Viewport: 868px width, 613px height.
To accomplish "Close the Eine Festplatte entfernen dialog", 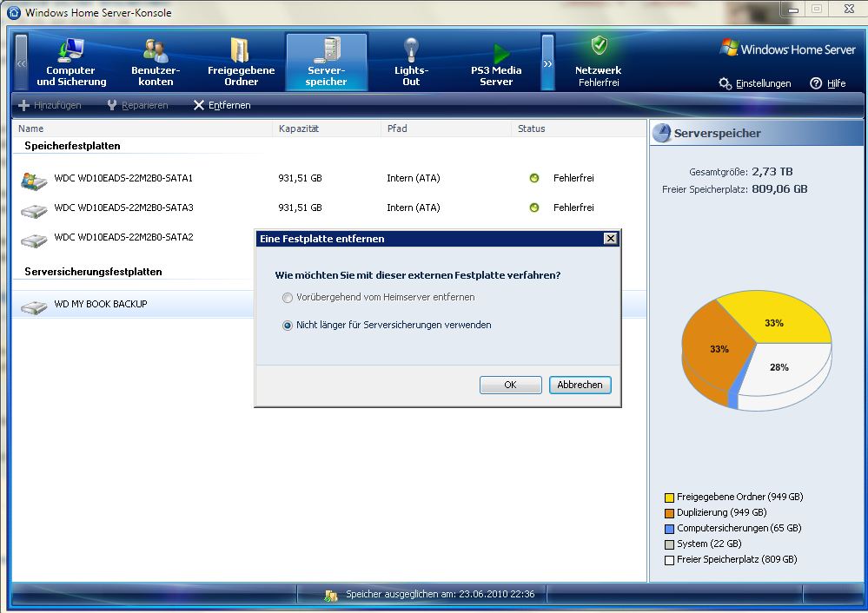I will [x=610, y=239].
